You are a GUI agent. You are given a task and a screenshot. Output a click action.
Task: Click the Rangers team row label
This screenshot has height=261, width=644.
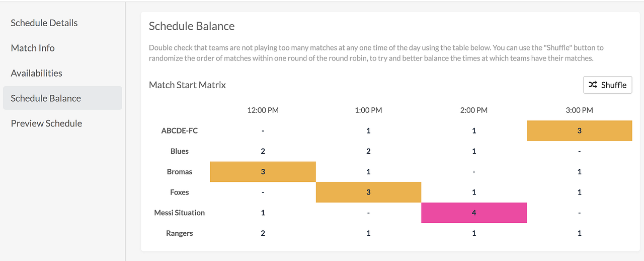point(180,233)
